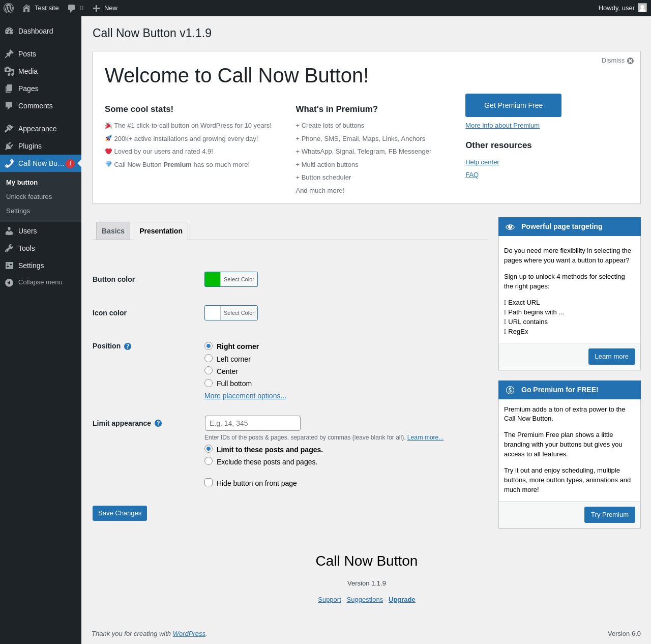Select the Center position
The height and width of the screenshot is (644, 651).
click(209, 370)
